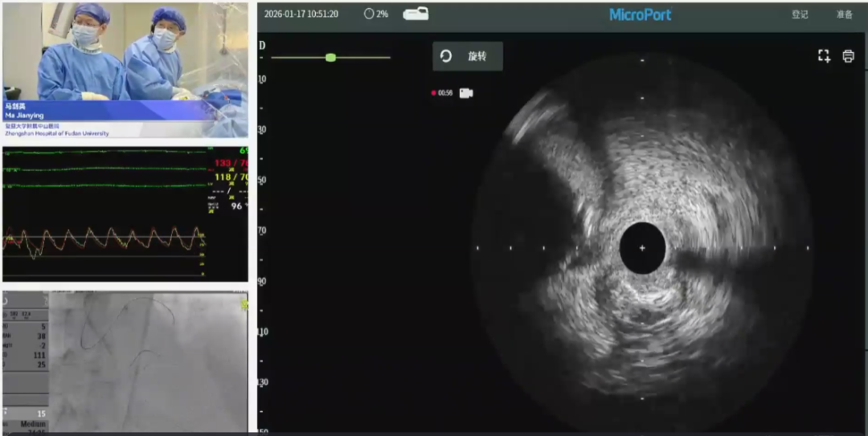The width and height of the screenshot is (868, 436).
Task: Click the date and time display
Action: 301,14
